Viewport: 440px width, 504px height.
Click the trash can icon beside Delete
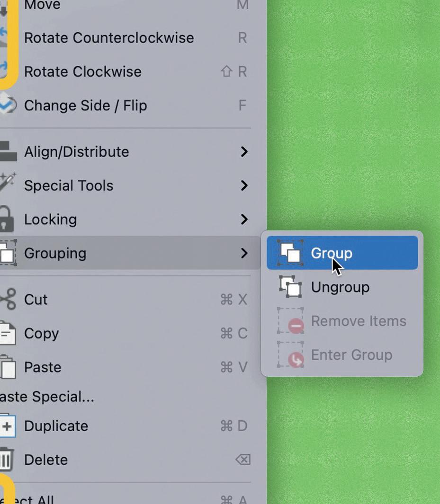7,460
